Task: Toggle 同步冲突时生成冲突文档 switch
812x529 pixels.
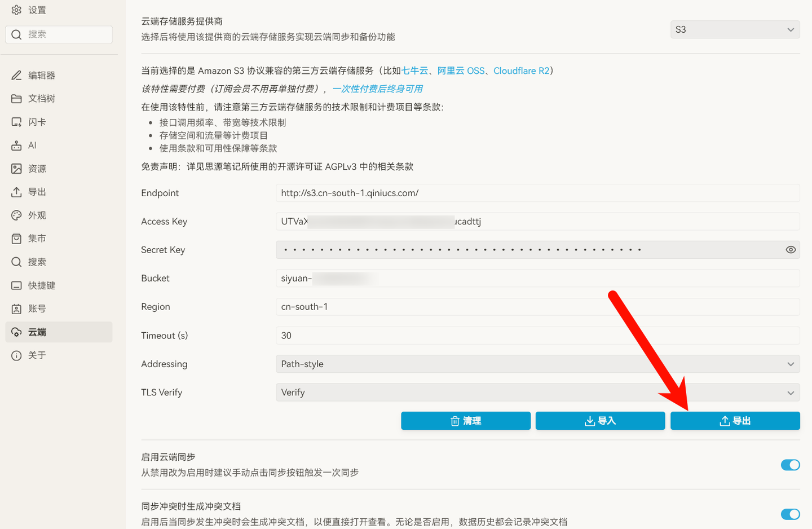Action: click(x=790, y=514)
